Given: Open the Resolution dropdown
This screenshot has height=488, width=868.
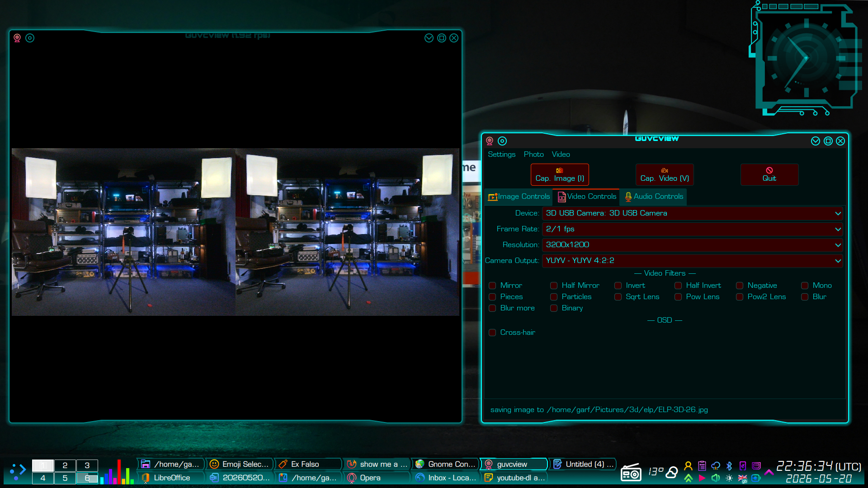Looking at the screenshot, I should [692, 245].
